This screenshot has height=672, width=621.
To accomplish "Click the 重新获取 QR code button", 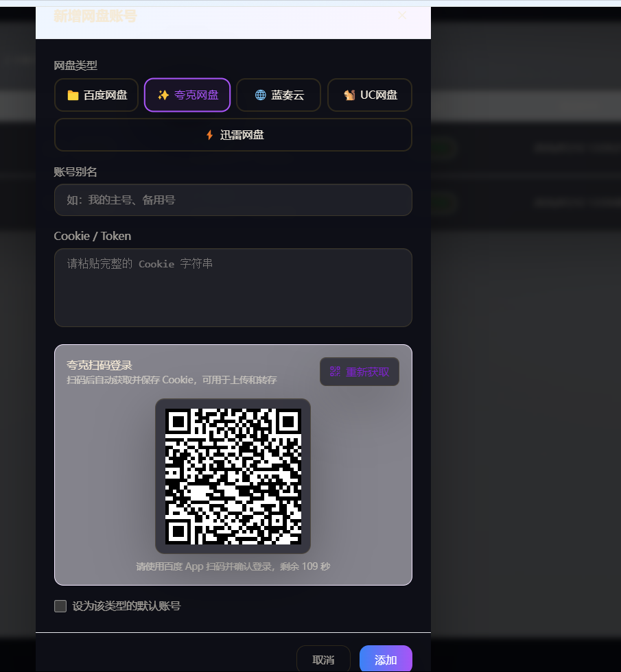I will tap(360, 372).
